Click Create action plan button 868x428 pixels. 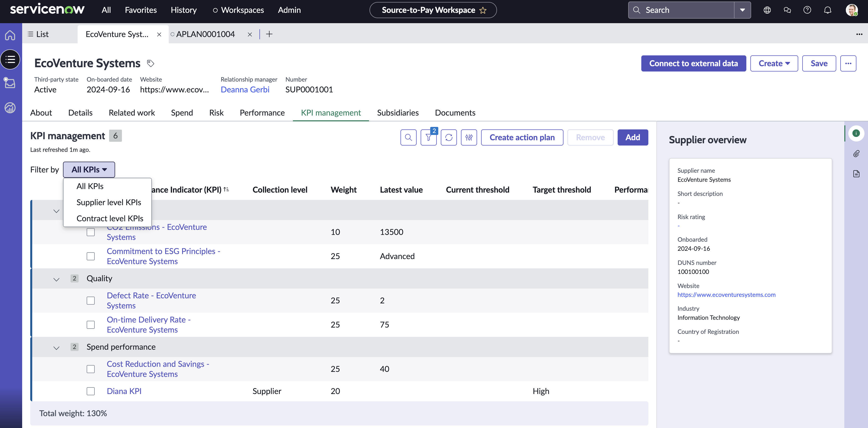point(522,137)
